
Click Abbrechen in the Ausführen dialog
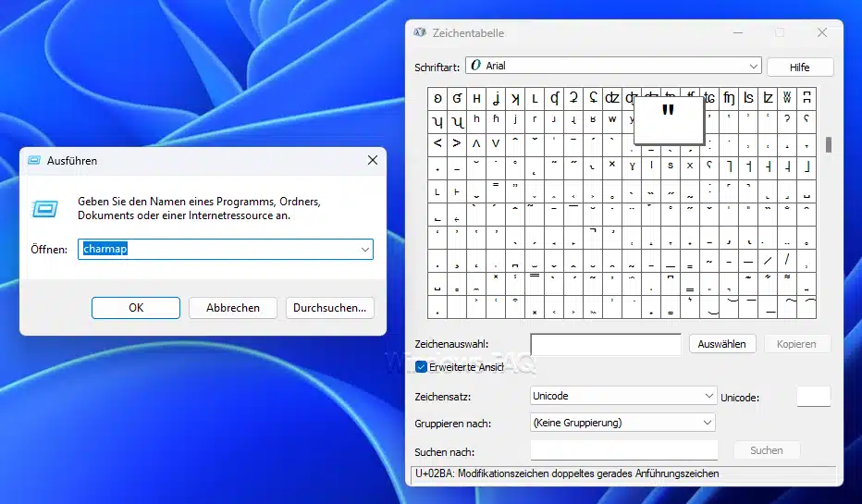point(233,308)
